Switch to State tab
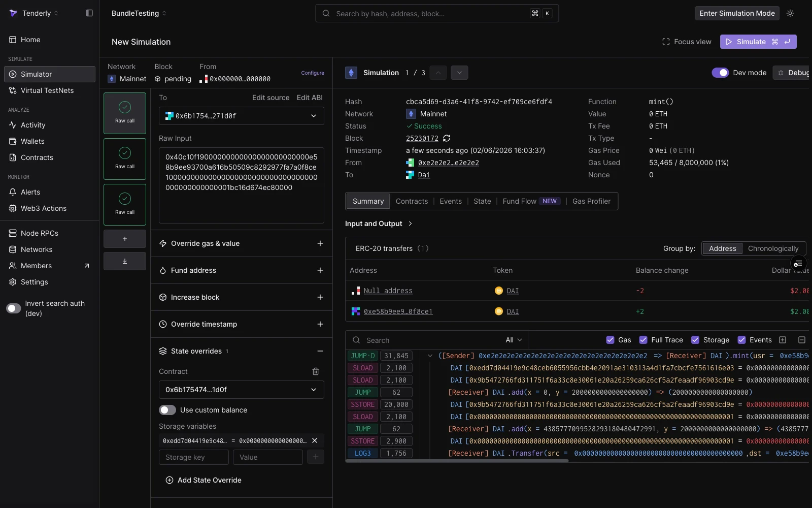The image size is (812, 508). click(x=482, y=201)
